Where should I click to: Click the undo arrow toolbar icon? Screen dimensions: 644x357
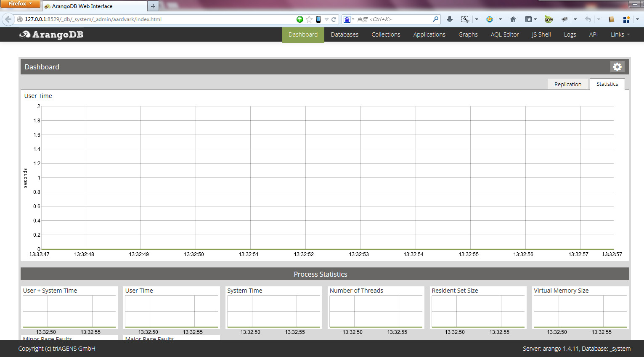588,19
